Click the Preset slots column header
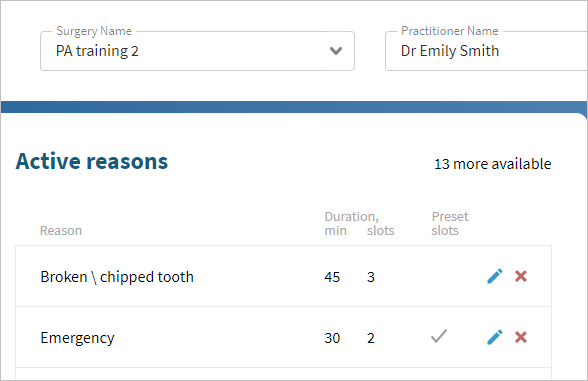The width and height of the screenshot is (588, 381). pos(450,223)
